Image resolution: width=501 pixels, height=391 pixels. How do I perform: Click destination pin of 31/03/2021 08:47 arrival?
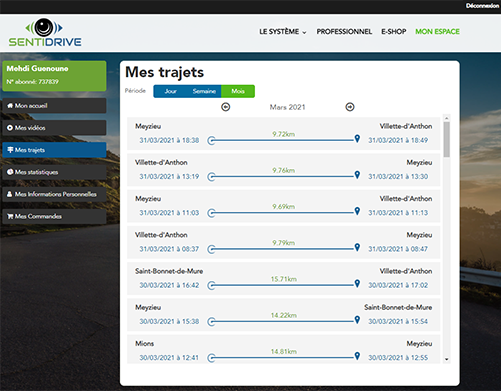pyautogui.click(x=357, y=247)
